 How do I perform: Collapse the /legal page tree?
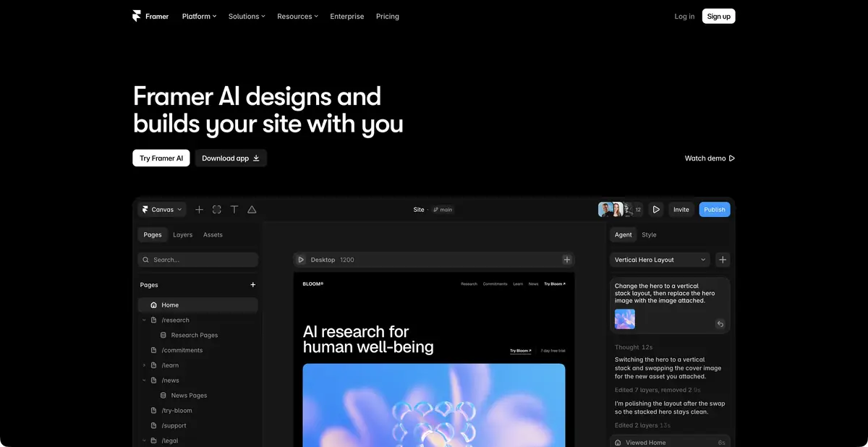[x=144, y=441]
